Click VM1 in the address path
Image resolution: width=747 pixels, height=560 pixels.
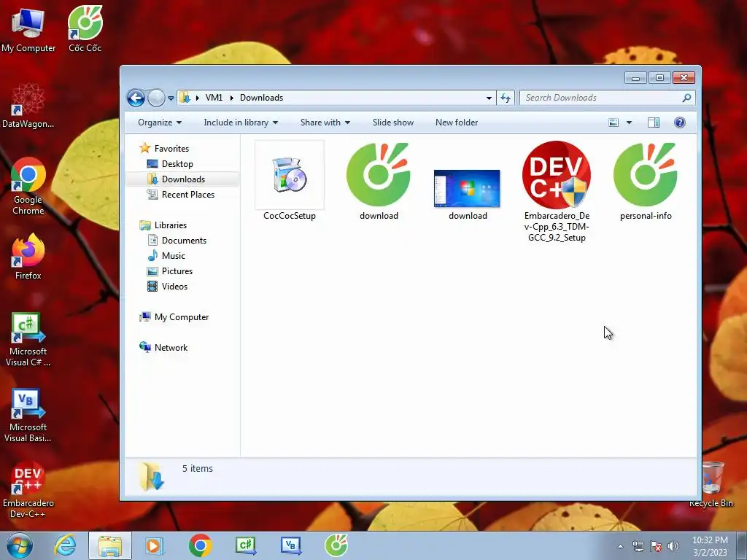coord(214,98)
